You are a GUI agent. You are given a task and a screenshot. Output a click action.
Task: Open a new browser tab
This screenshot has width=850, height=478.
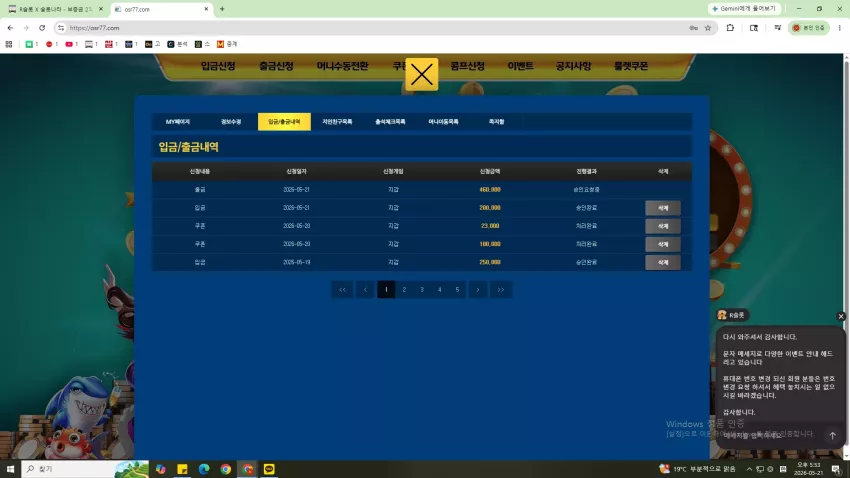(222, 9)
